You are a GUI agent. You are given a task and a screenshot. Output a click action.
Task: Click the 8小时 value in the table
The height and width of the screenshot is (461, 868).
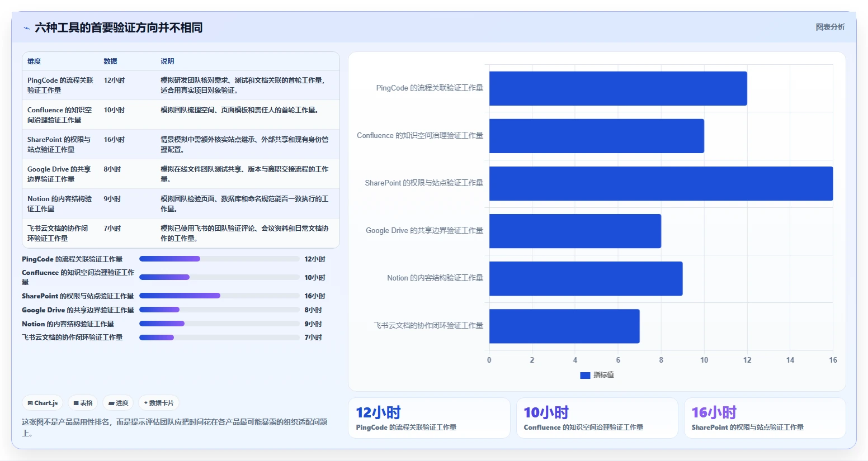click(x=112, y=169)
